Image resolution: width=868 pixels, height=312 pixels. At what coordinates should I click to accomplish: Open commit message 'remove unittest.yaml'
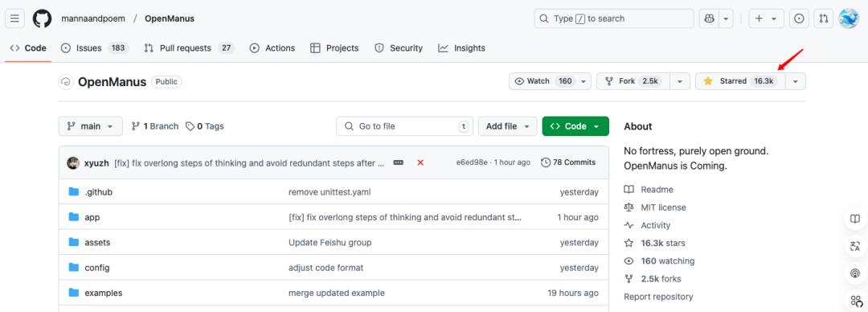coord(330,191)
